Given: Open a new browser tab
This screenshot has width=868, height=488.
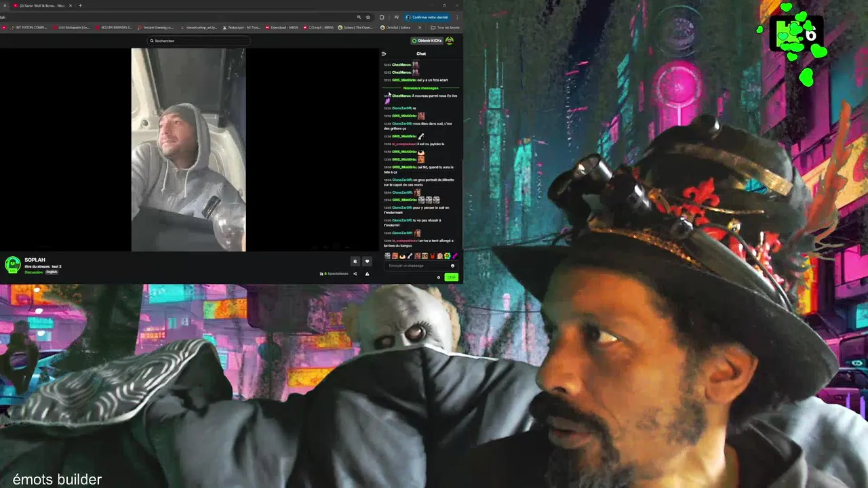Looking at the screenshot, I should pyautogui.click(x=80, y=5).
